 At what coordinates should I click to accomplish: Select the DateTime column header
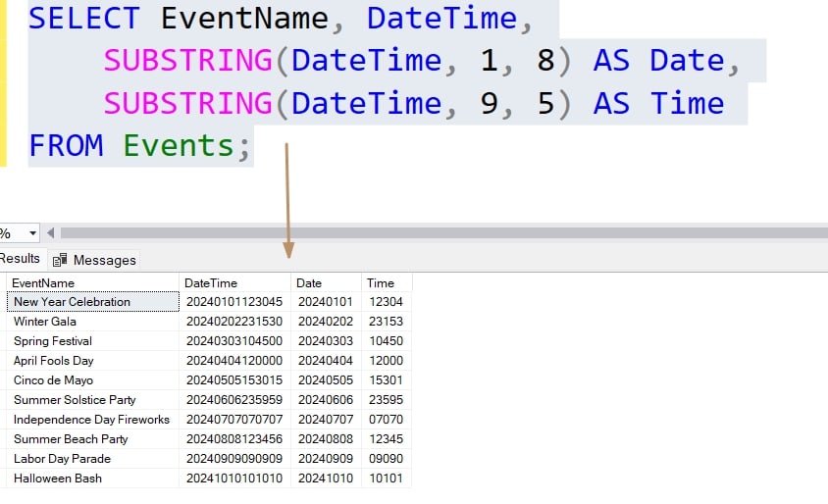[235, 282]
